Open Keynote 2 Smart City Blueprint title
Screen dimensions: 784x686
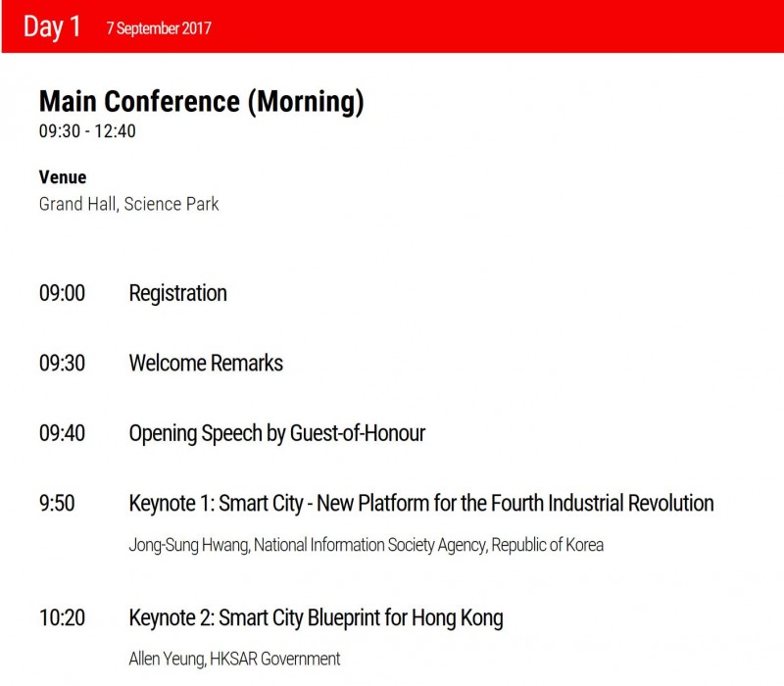[316, 617]
